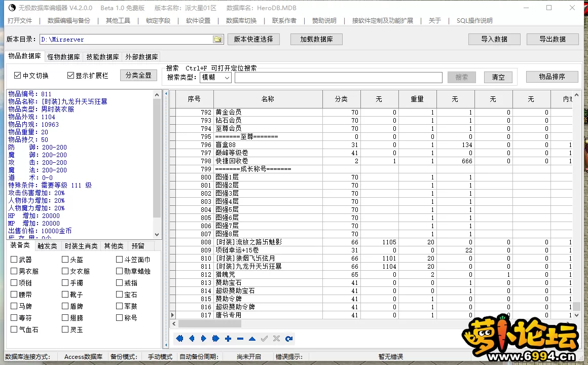Viewport: 588px width, 365px height.
Task: Go to previous record arrow icon
Action: (192, 339)
